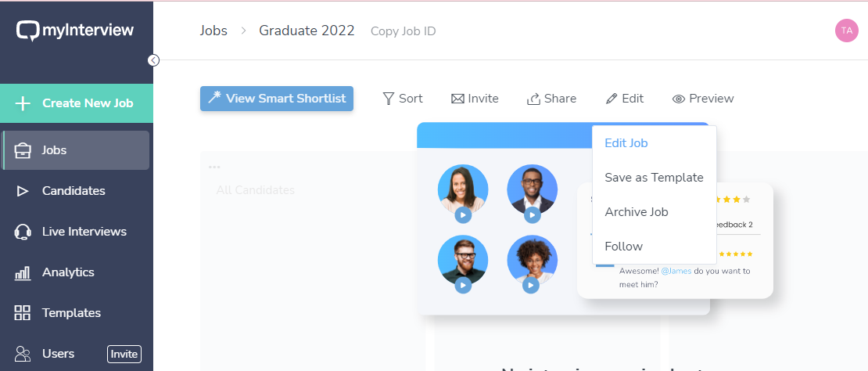
Task: Open the Sort filter option
Action: point(402,99)
